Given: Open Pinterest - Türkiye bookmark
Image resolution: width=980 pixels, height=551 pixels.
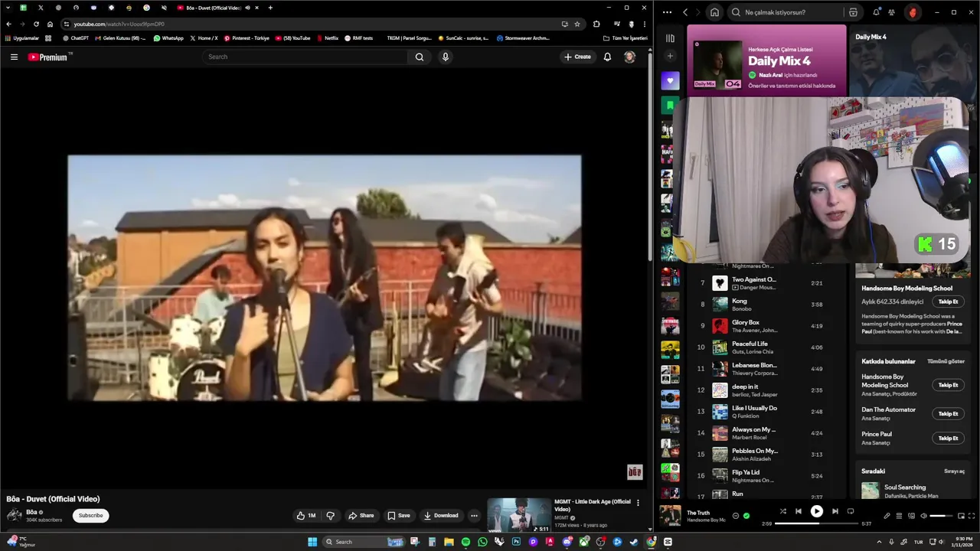Looking at the screenshot, I should (x=247, y=37).
